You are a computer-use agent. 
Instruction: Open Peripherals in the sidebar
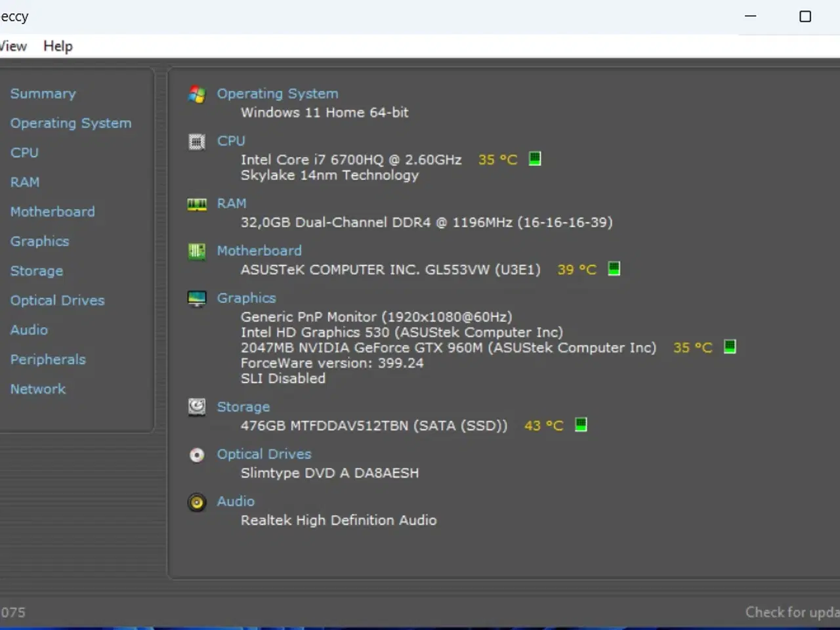(x=48, y=360)
